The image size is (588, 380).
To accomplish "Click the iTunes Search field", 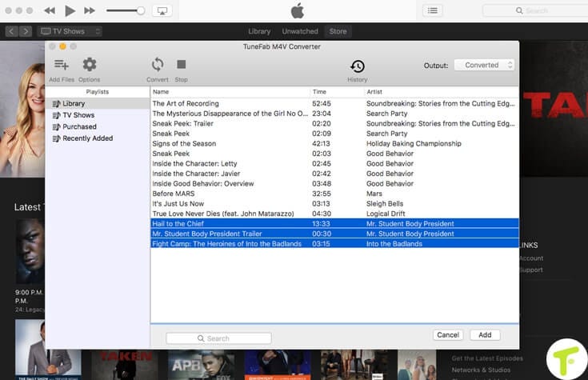I will pos(535,10).
